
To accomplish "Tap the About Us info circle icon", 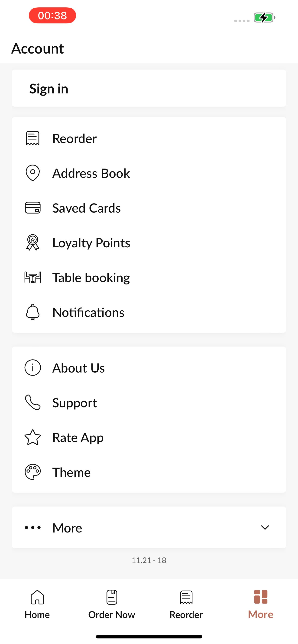I will [x=33, y=367].
